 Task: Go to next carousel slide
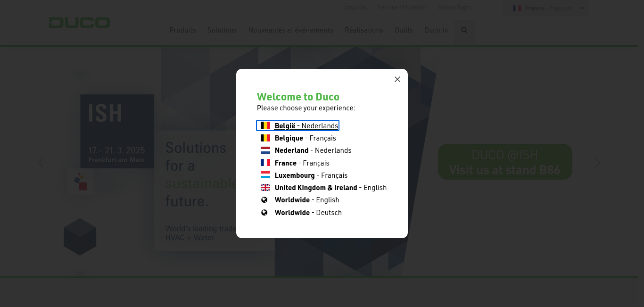[x=597, y=163]
